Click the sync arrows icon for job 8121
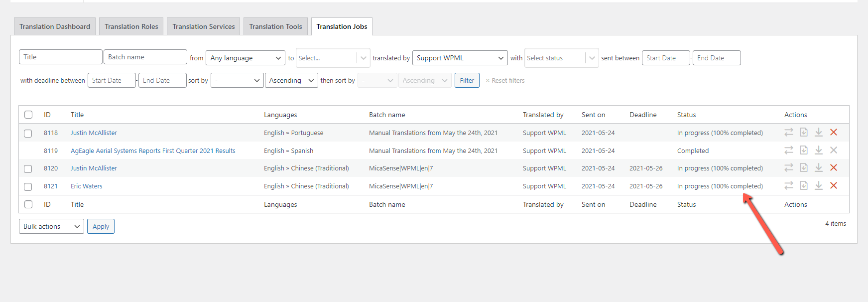868x302 pixels. (788, 185)
